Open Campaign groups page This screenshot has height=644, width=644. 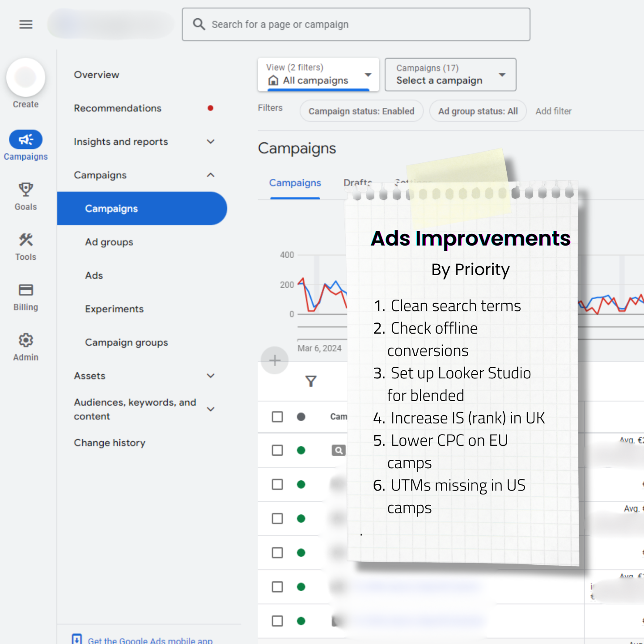pos(127,343)
